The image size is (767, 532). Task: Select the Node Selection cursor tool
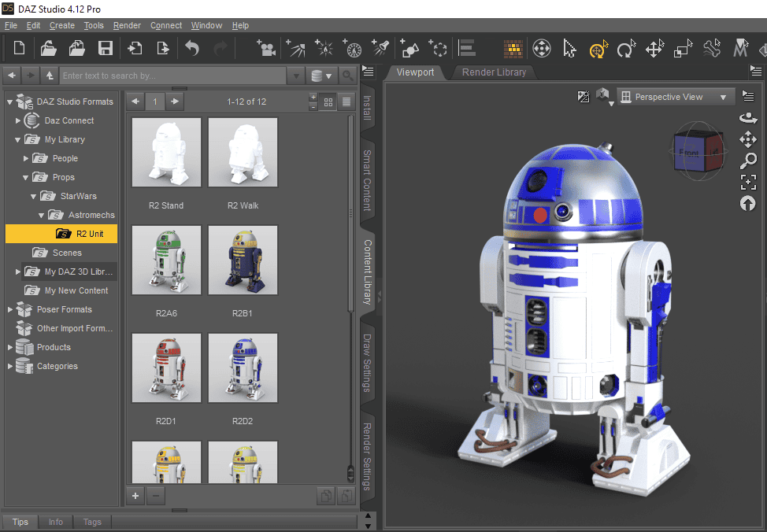[x=569, y=49]
